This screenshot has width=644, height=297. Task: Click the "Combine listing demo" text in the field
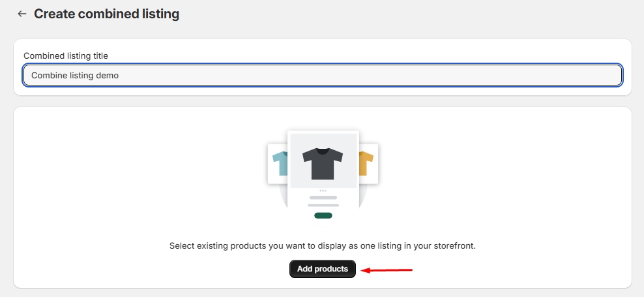point(75,75)
